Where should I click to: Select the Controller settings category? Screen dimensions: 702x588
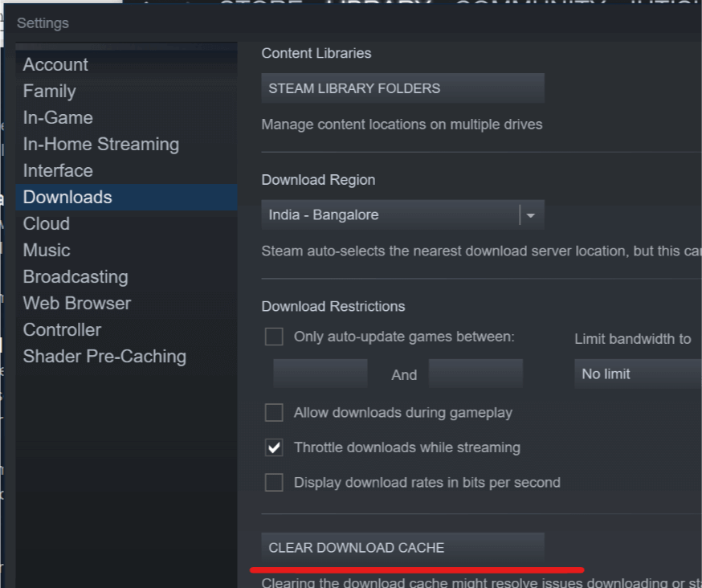pyautogui.click(x=62, y=329)
